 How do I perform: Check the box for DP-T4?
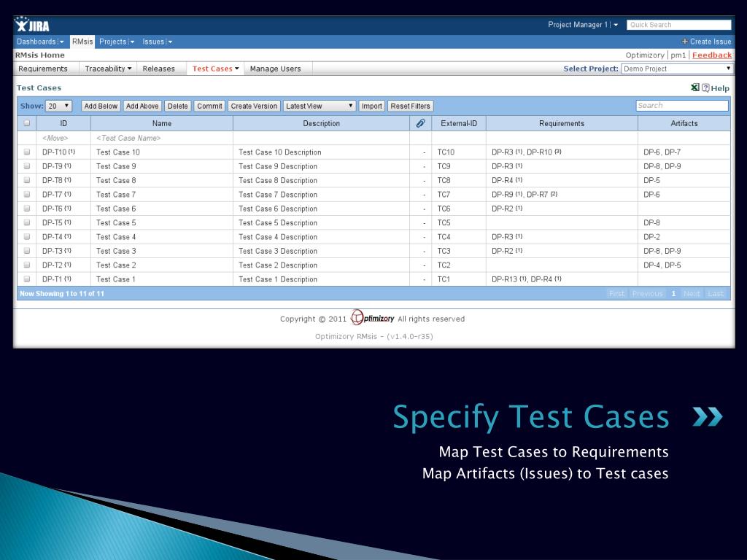click(x=27, y=237)
